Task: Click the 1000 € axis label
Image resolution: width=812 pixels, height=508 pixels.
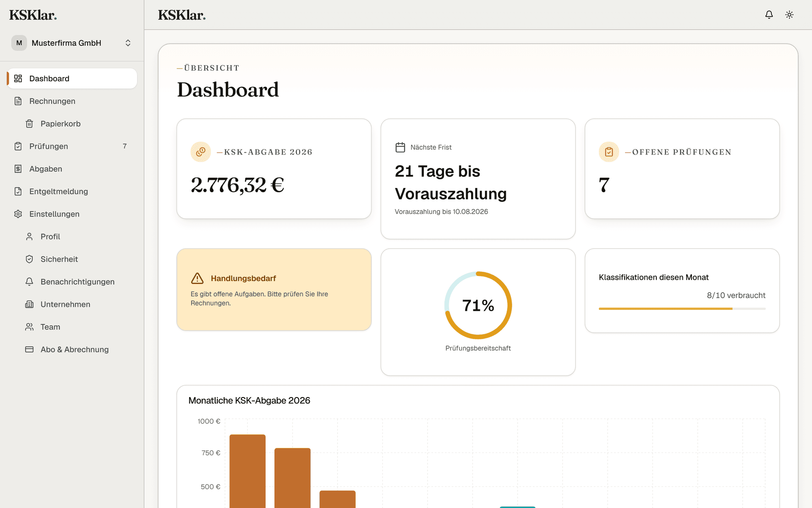Action: pos(209,421)
